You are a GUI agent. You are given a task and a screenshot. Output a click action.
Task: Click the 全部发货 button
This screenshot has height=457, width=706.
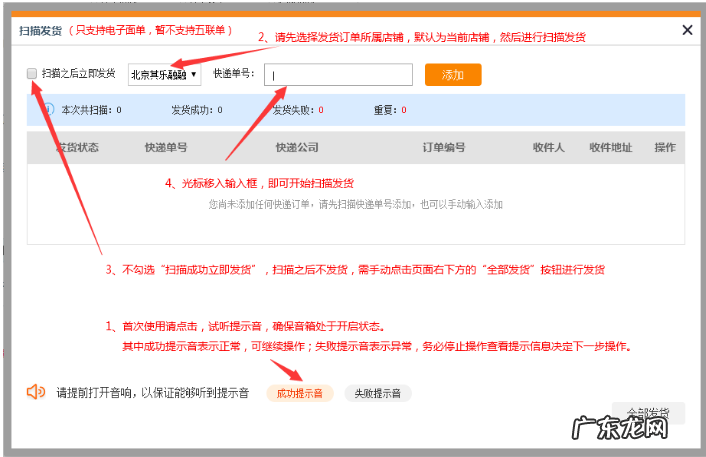pyautogui.click(x=648, y=413)
